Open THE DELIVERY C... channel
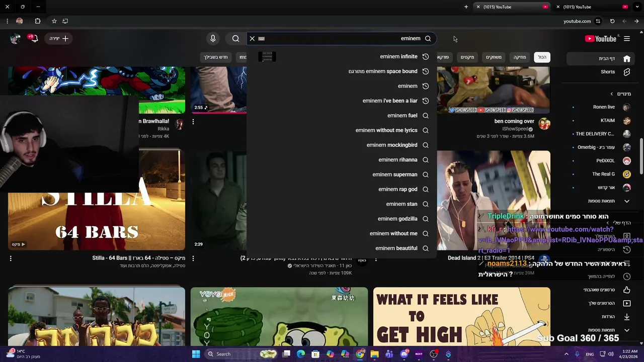The image size is (644, 362). [x=602, y=134]
